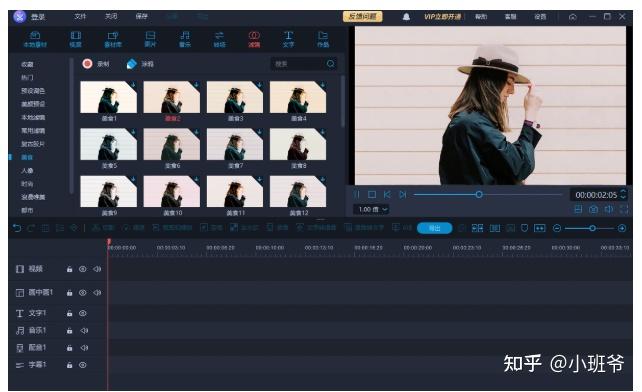Screen dimensions: 642x392
Task: Click the fit-timeline arrows icon
Action: (x=540, y=228)
